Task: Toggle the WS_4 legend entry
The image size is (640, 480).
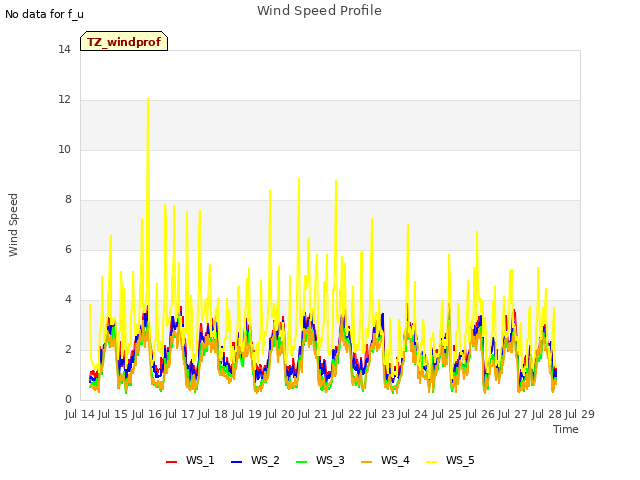Action: point(385,460)
